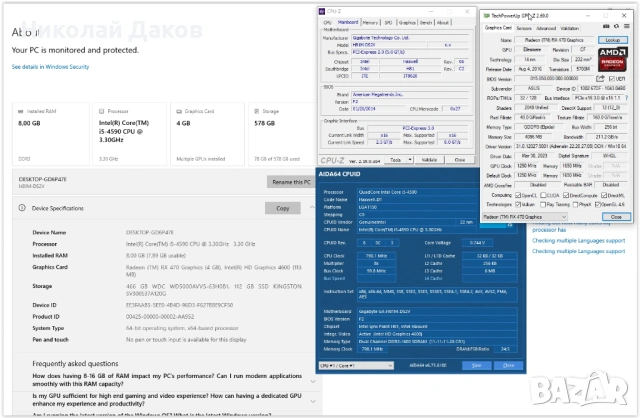Open See details in Windows Security link
The image size is (640, 418).
[x=50, y=67]
